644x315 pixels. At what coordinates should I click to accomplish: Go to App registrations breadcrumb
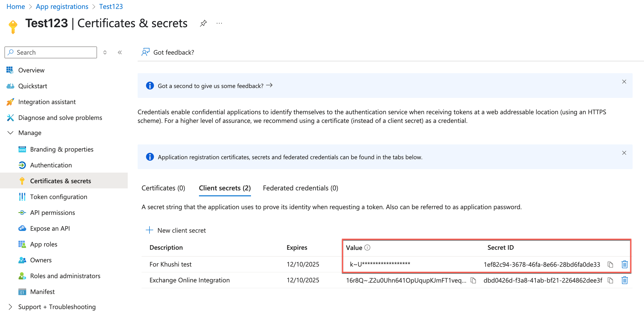pyautogui.click(x=62, y=6)
